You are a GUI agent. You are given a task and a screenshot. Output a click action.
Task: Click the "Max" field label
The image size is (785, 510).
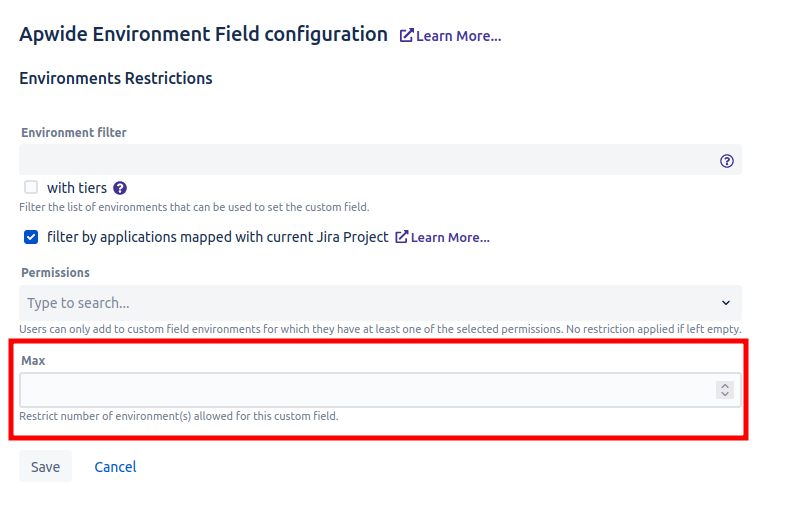(34, 360)
